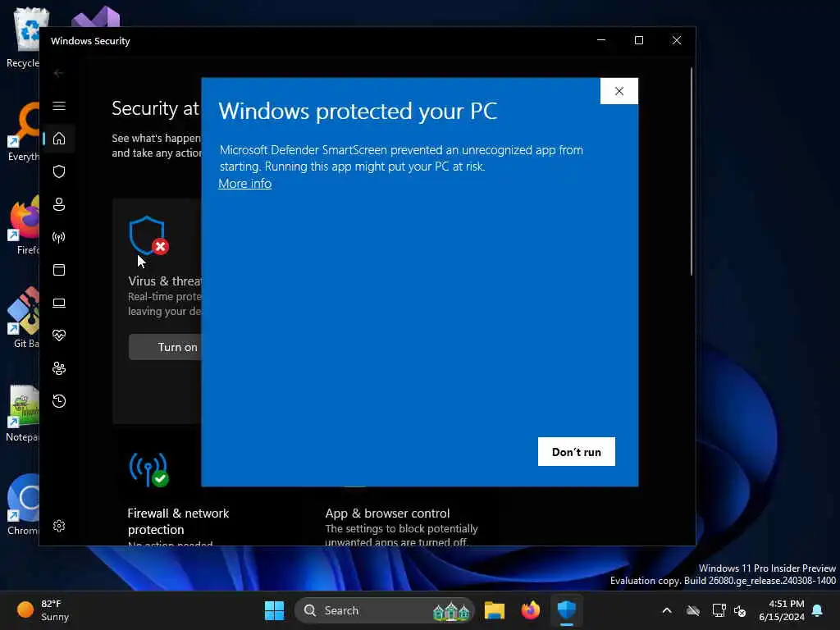The height and width of the screenshot is (630, 840).
Task: Choose Don't run in SmartScreen dialog
Action: tap(577, 452)
